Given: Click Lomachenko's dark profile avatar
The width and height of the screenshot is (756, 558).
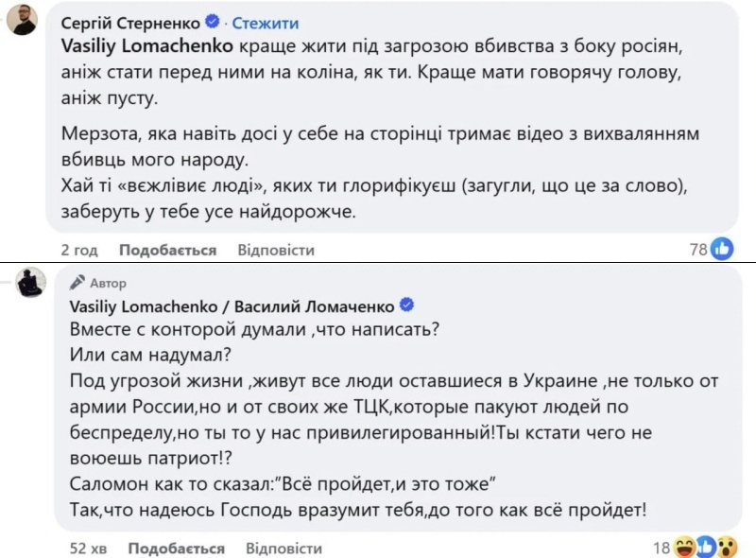Looking at the screenshot, I should (x=34, y=282).
